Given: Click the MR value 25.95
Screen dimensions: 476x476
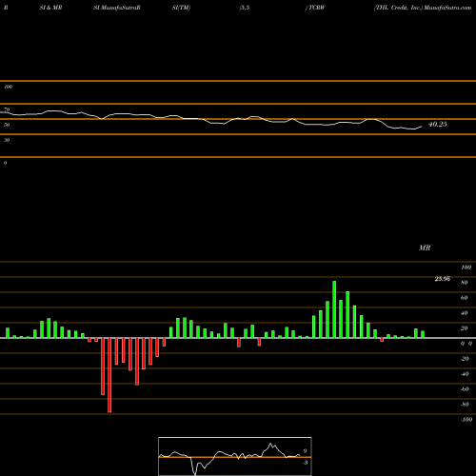Looking at the screenshot, I should (443, 279).
